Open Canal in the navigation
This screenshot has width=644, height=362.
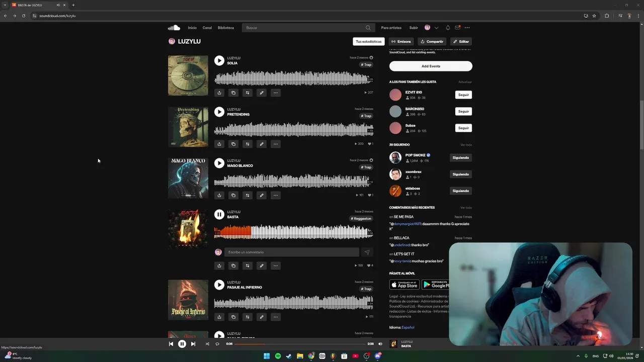point(207,28)
